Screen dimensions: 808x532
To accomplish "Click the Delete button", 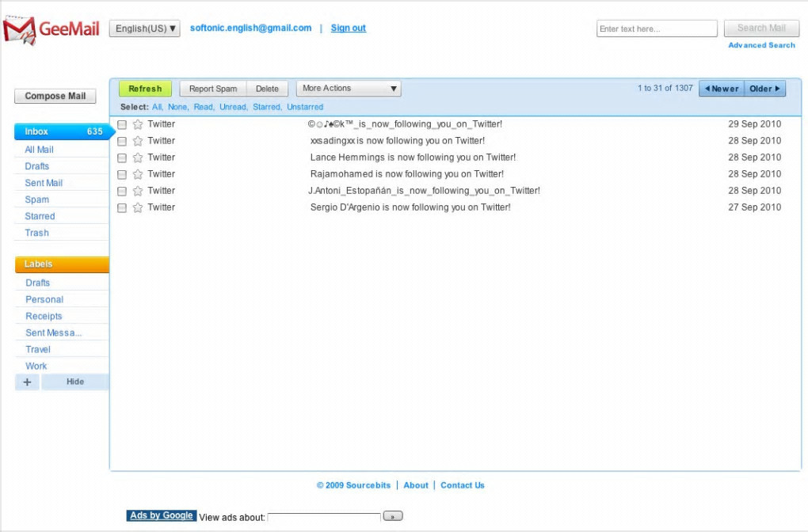I will [268, 89].
